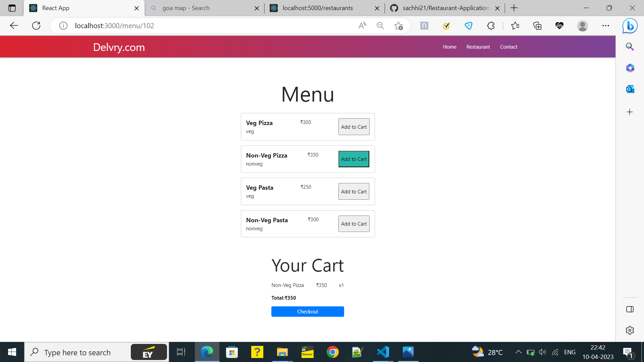
Task: Open Google Chrome from the taskbar
Action: coord(332,352)
